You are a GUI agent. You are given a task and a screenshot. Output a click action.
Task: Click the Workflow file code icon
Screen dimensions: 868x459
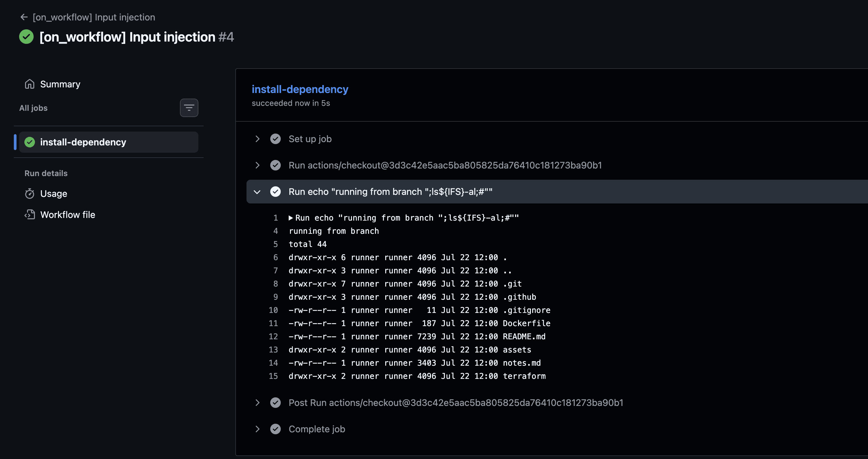pos(30,215)
